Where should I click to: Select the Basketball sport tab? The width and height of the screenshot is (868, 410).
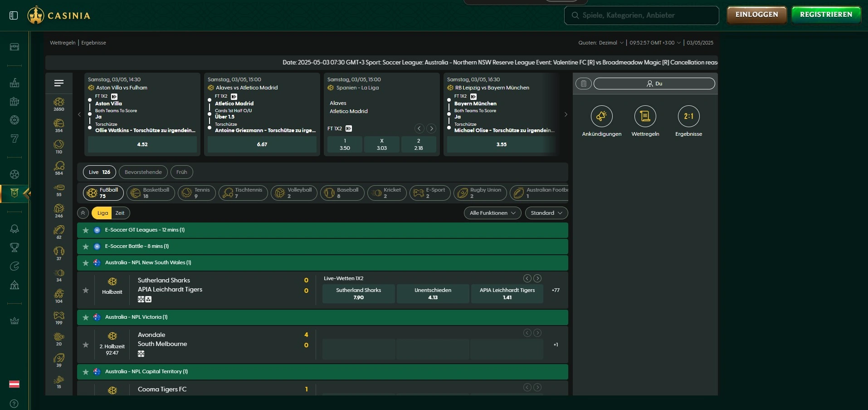[x=151, y=193]
